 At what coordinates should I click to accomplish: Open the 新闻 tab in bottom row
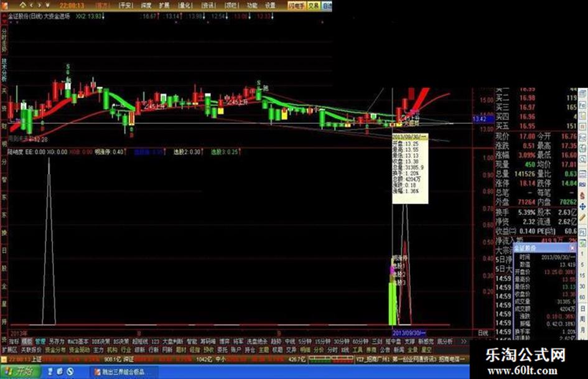coord(399,350)
